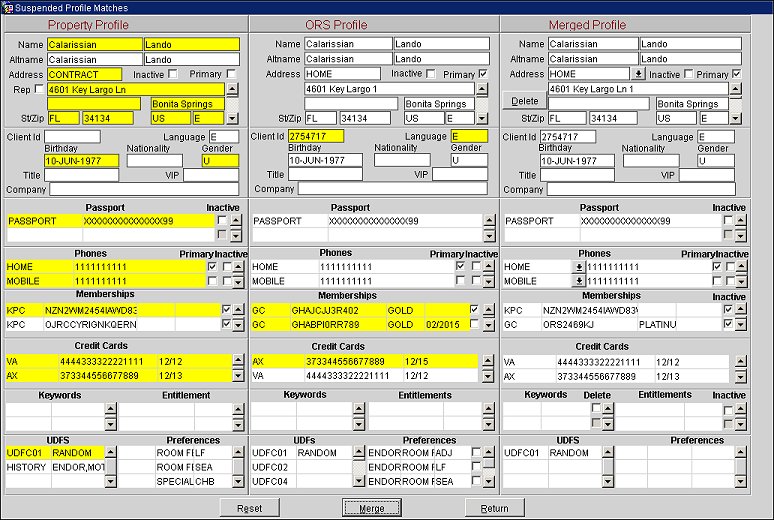The height and width of the screenshot is (520, 774).
Task: Toggle Inactive checkbox in Merged Profile address
Action: tap(687, 74)
